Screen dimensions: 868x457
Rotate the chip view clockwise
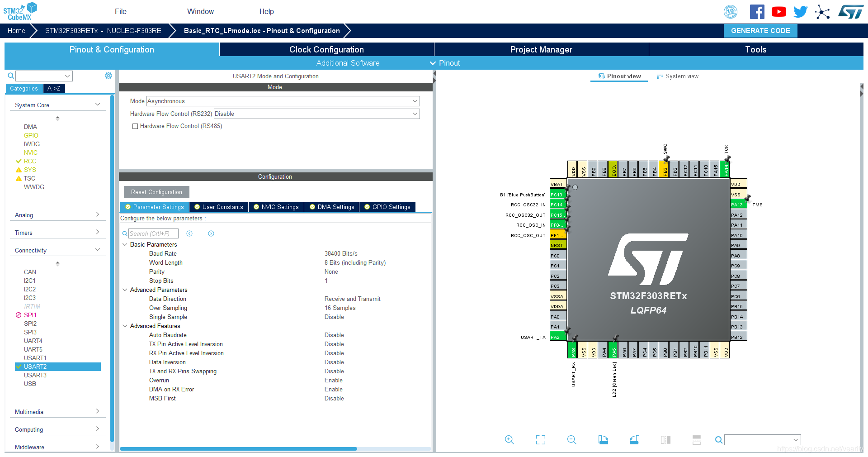point(603,440)
